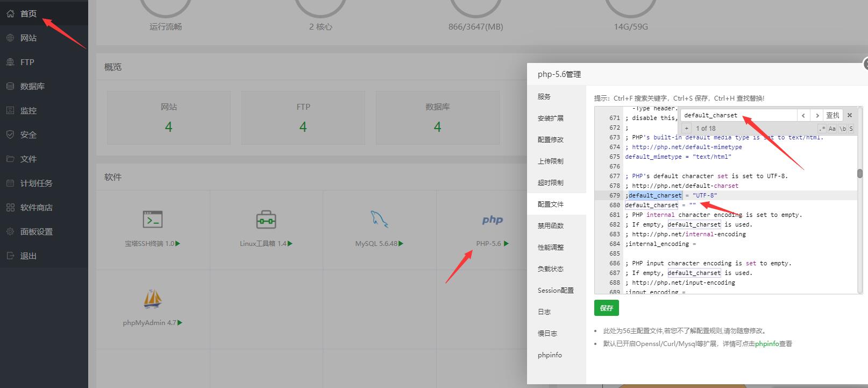Click line 684 internal_encoding text
The width and height of the screenshot is (868, 388).
click(660, 244)
